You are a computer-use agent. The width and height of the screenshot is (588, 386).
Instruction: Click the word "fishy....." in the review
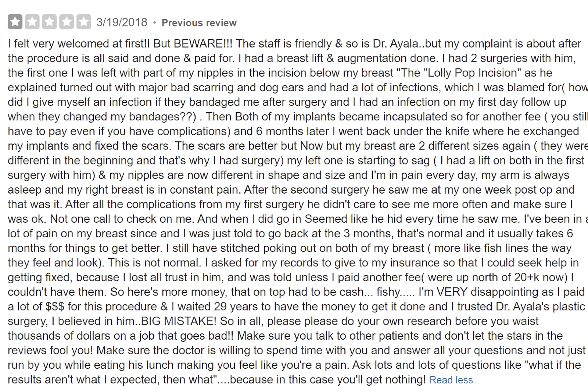click(396, 292)
